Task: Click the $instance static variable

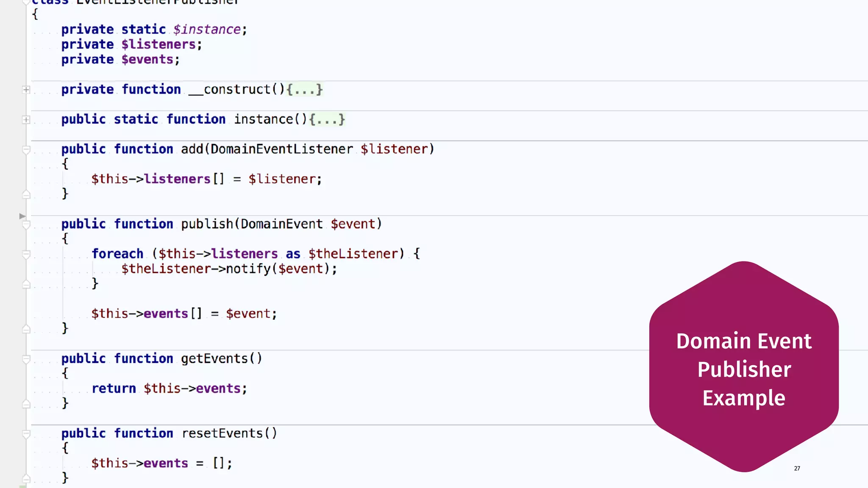Action: click(207, 30)
